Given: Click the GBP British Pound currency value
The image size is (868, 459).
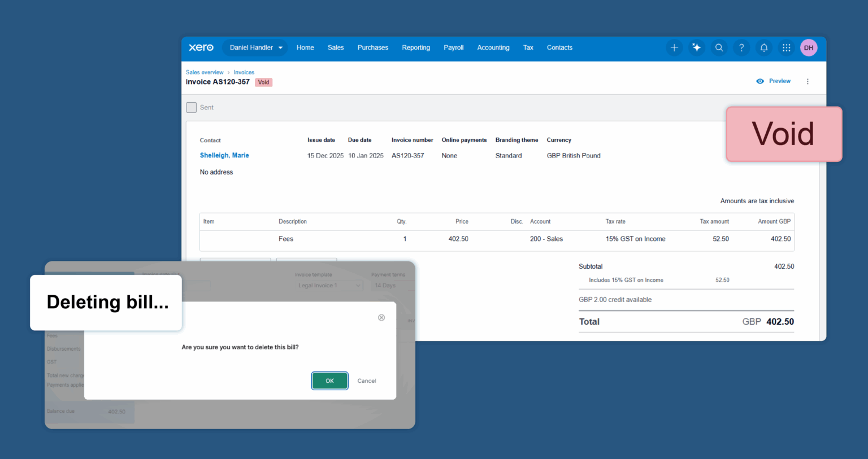Looking at the screenshot, I should tap(574, 156).
